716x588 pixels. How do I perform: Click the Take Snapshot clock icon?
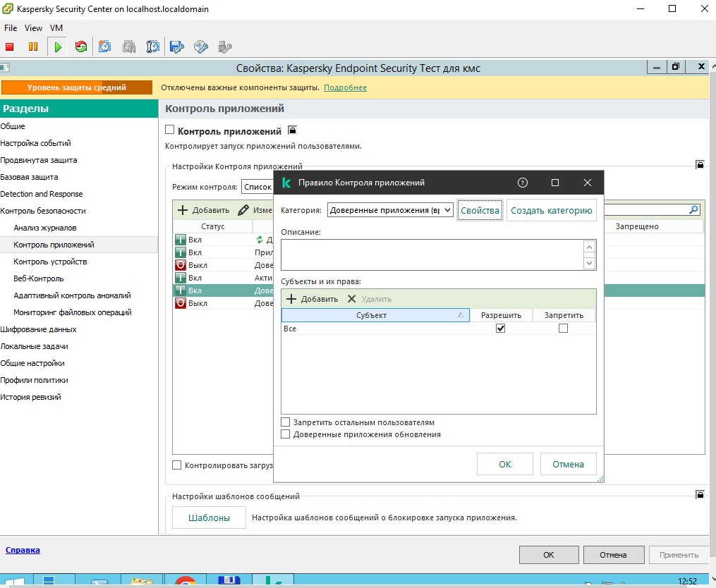click(x=104, y=47)
